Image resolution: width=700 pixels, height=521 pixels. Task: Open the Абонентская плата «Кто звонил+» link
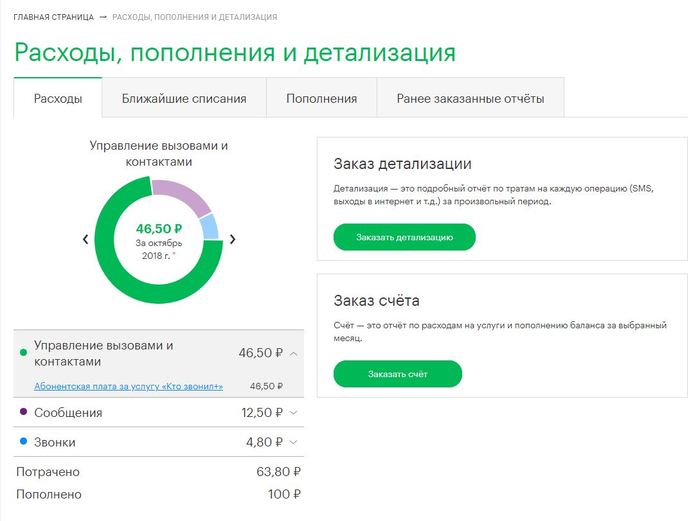click(128, 386)
